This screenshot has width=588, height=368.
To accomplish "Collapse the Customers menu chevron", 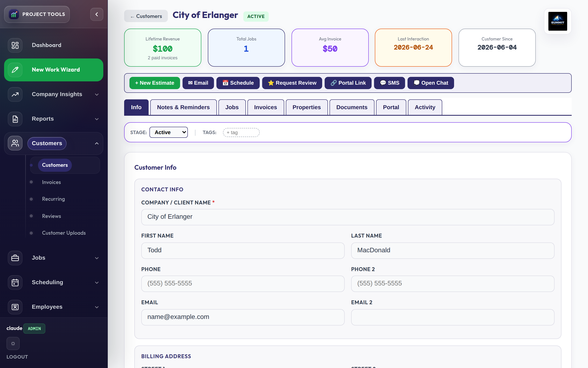I will [97, 143].
